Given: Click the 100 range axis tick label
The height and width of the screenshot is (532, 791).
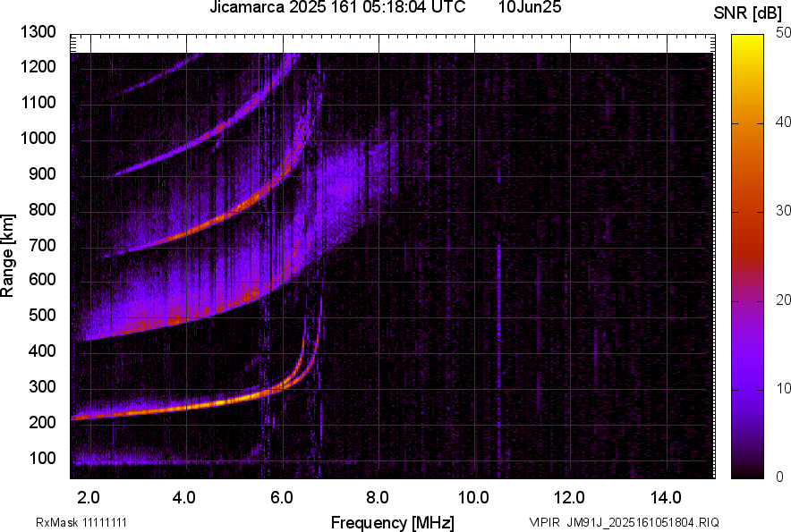Looking at the screenshot, I should (45, 458).
